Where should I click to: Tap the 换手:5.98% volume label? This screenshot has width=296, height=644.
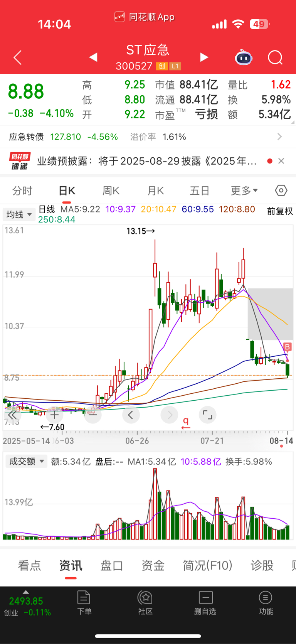pos(249,462)
